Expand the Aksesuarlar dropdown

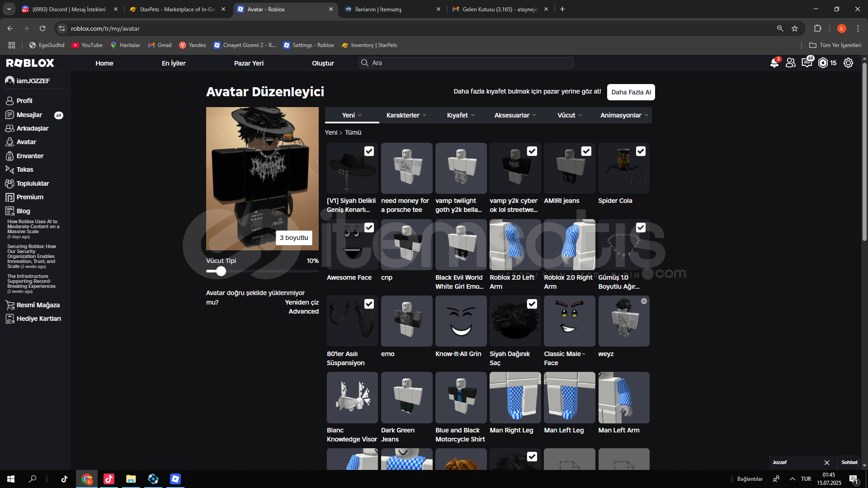[515, 115]
